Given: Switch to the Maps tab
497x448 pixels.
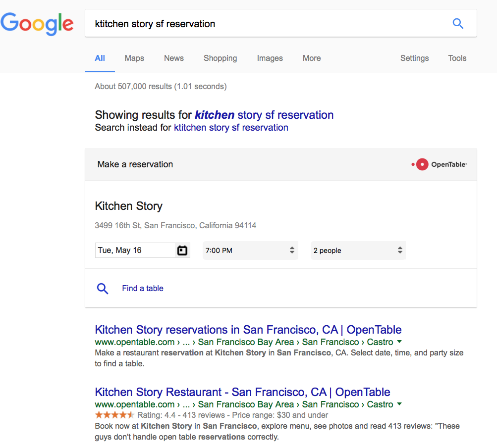Looking at the screenshot, I should (134, 58).
